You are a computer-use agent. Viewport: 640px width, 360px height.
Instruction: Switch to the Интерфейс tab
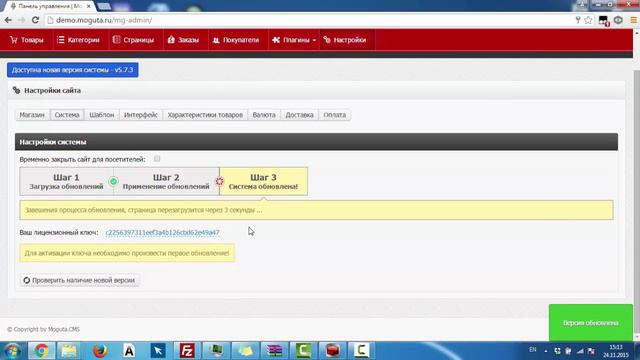(x=140, y=115)
